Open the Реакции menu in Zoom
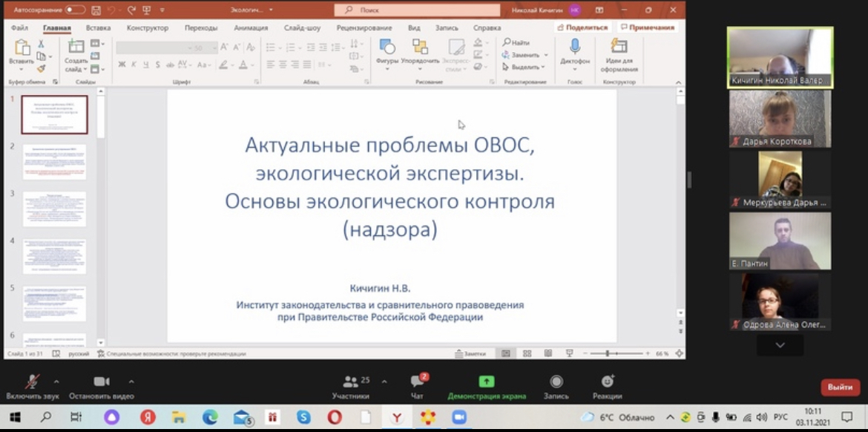 [608, 387]
